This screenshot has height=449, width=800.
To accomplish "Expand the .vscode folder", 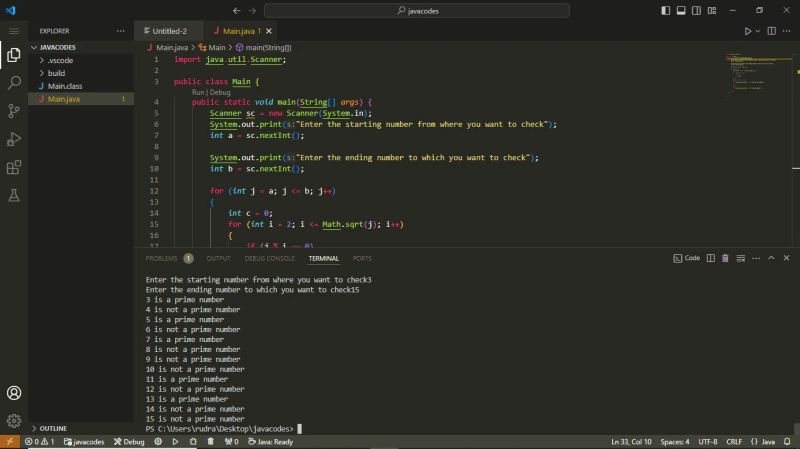I will point(81,60).
